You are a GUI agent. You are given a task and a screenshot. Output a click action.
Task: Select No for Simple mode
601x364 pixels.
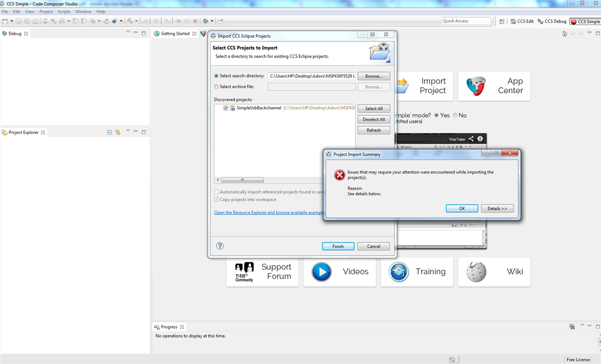455,115
